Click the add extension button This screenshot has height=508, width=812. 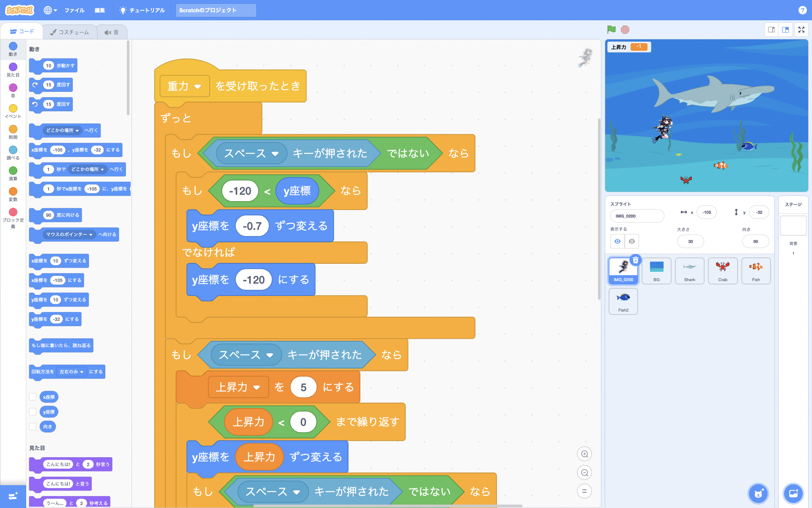[x=13, y=496]
